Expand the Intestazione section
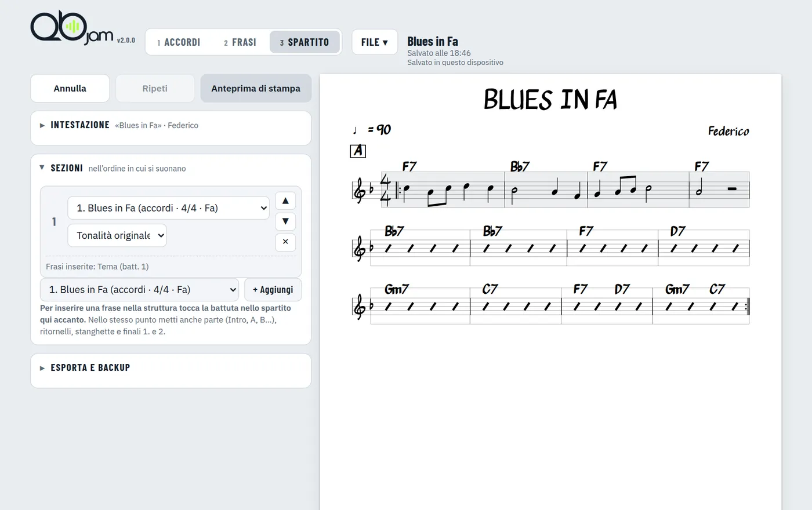The width and height of the screenshot is (812, 510). (171, 125)
